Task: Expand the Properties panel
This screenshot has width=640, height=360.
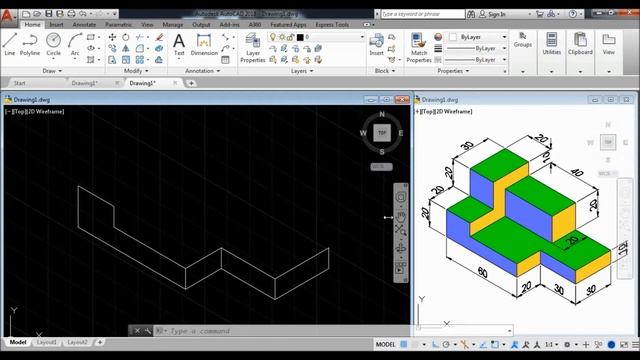Action: click(x=453, y=71)
